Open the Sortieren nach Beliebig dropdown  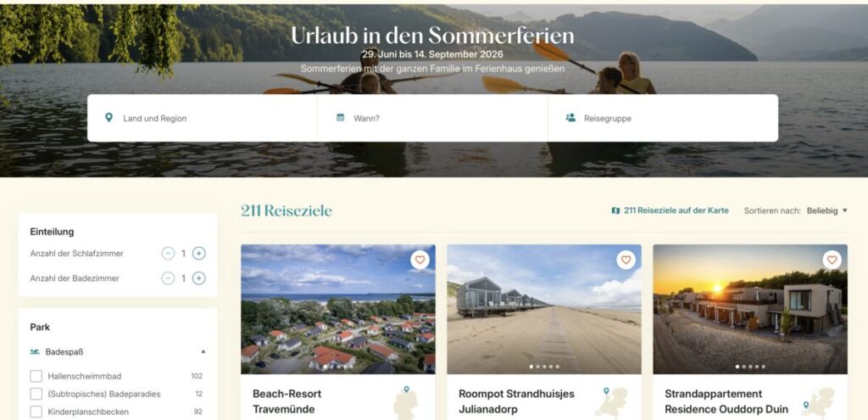click(x=827, y=210)
